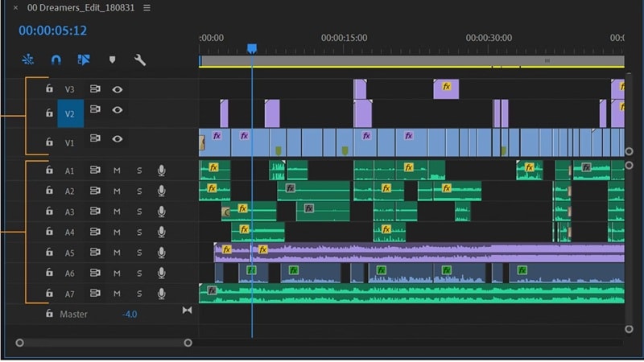Toggle sync lock for V1

coord(95,138)
